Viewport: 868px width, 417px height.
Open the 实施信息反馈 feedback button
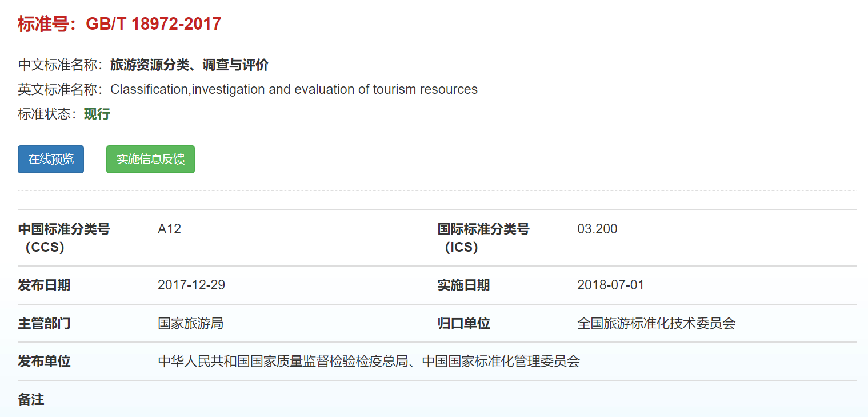[x=150, y=160]
